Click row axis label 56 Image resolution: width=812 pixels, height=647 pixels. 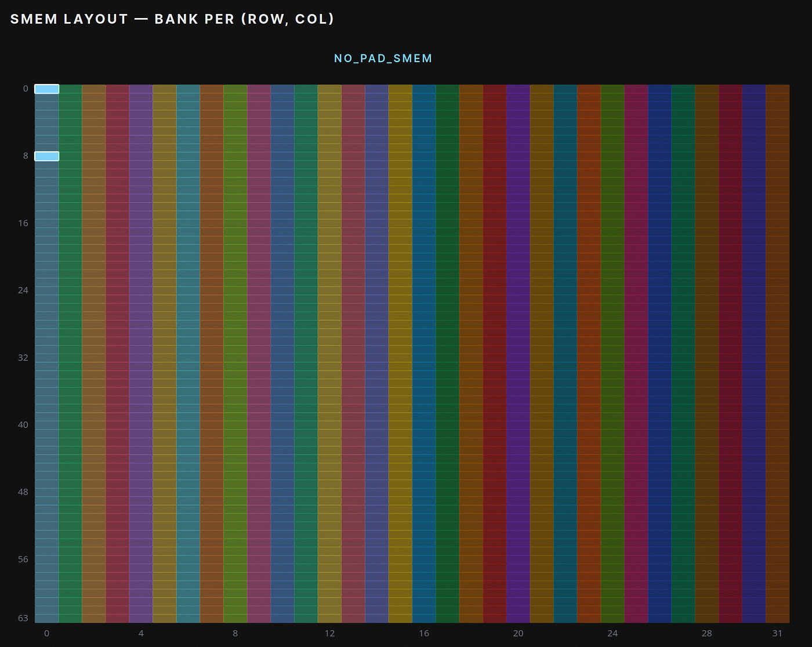tap(23, 559)
